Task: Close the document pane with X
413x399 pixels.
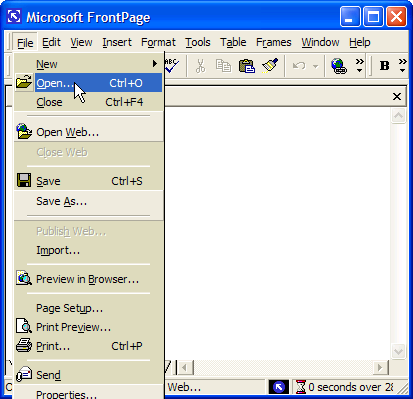Action: click(397, 97)
